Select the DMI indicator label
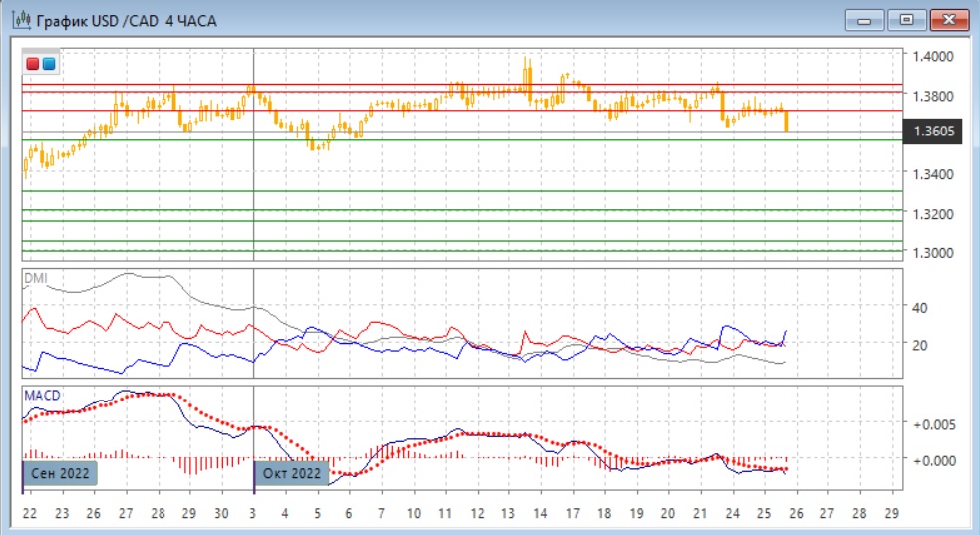The height and width of the screenshot is (535, 980). [35, 278]
